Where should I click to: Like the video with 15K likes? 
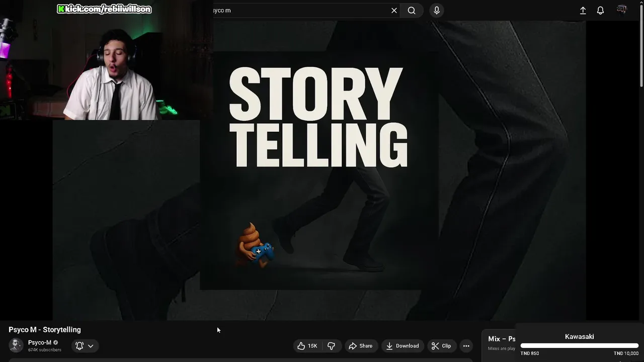[x=307, y=346]
